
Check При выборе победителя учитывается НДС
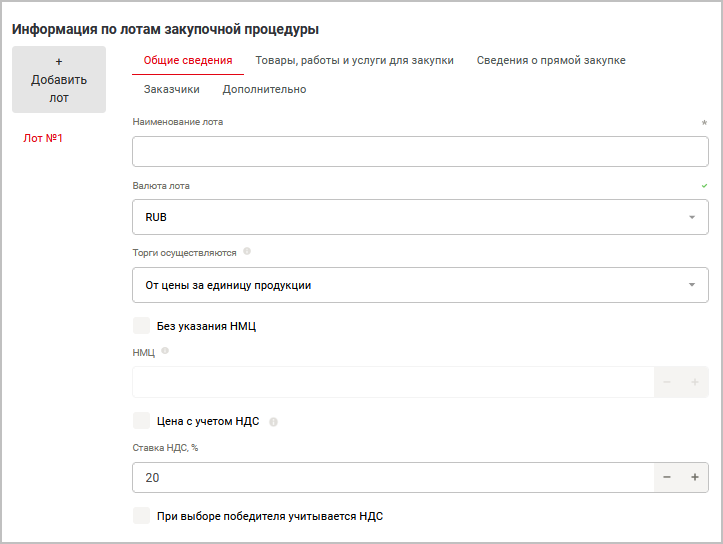141,516
